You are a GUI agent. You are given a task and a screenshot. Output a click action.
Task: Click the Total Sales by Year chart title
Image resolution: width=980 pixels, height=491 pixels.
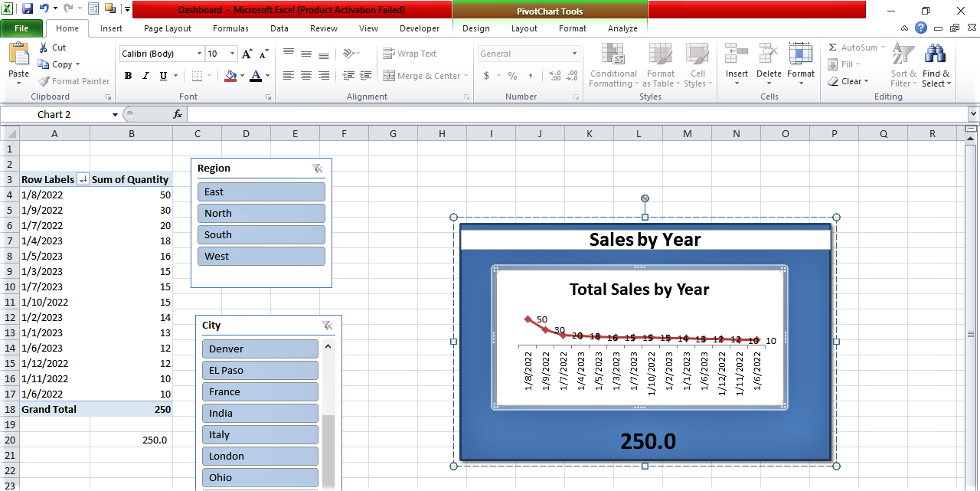pyautogui.click(x=639, y=290)
